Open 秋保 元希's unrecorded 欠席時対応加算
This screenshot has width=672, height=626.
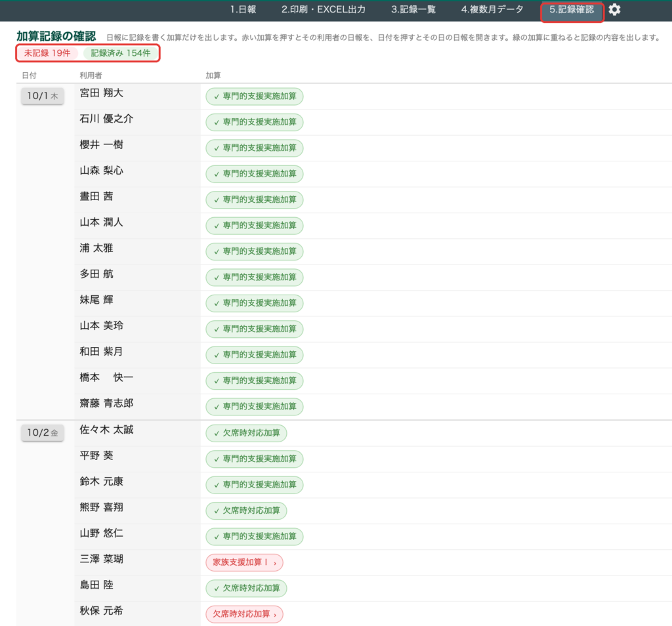click(x=244, y=614)
